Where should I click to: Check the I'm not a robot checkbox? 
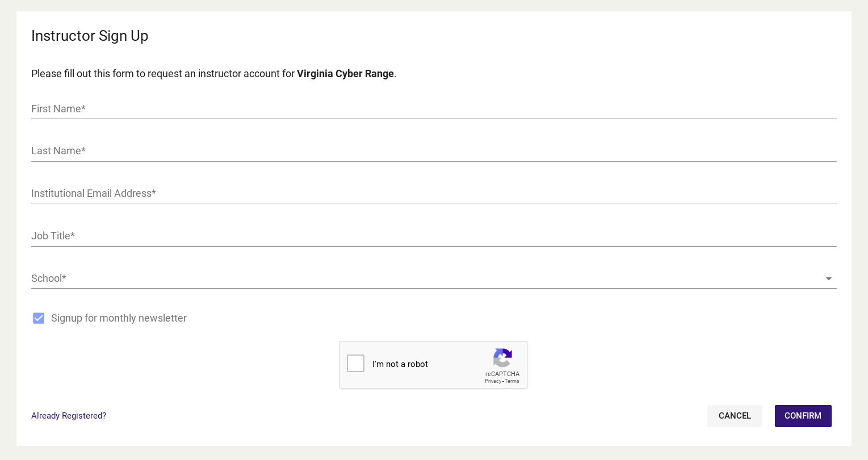[x=355, y=363]
